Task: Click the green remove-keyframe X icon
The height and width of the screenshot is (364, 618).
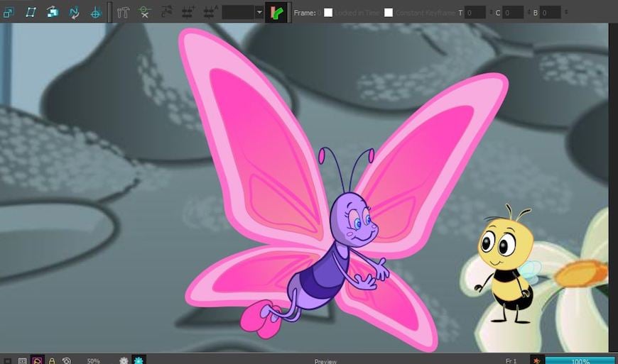Action: coord(145,13)
